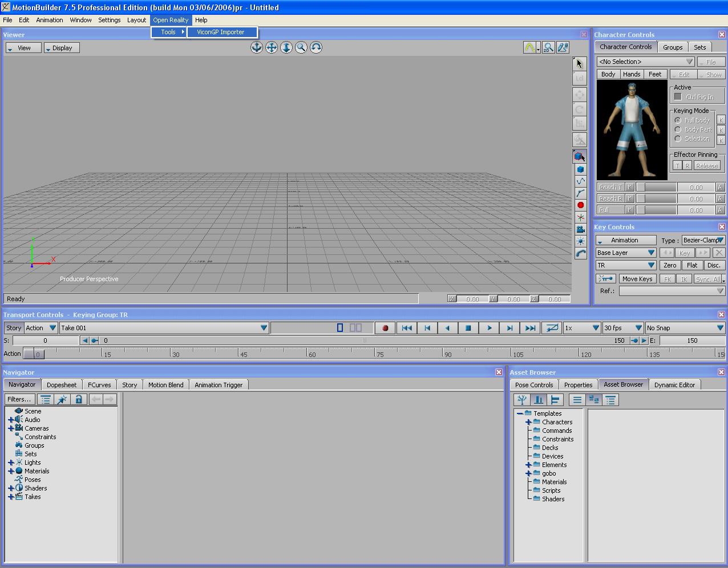The height and width of the screenshot is (568, 728).
Task: Click the wand star icon in Navigator toolbar
Action: (x=62, y=399)
